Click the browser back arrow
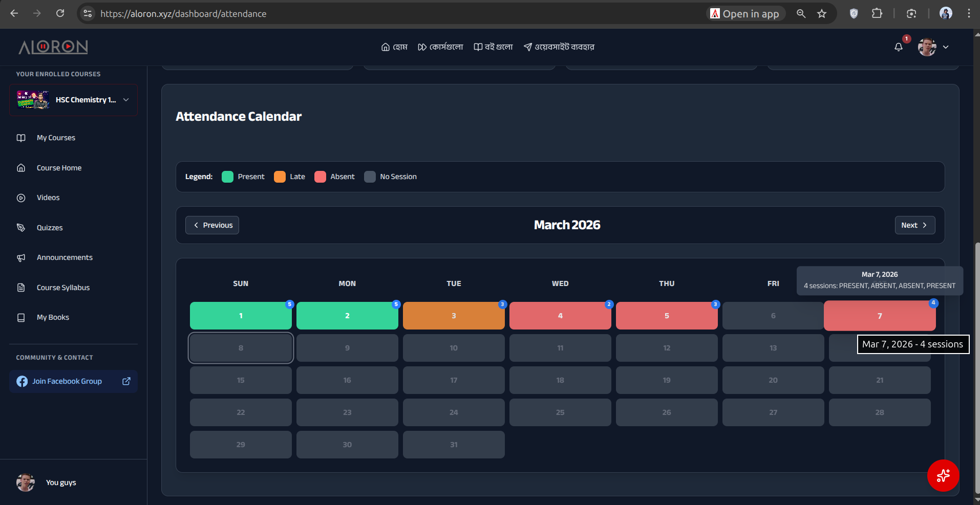Image resolution: width=980 pixels, height=505 pixels. (x=14, y=14)
